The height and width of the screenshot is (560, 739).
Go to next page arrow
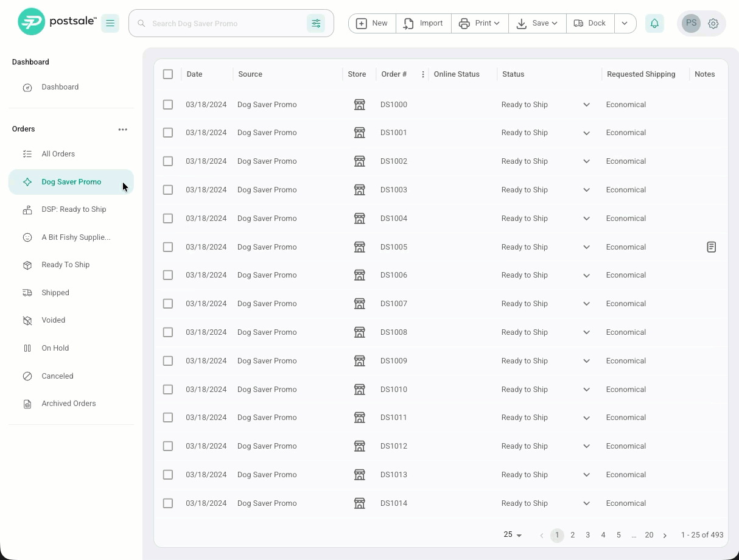[x=665, y=535]
